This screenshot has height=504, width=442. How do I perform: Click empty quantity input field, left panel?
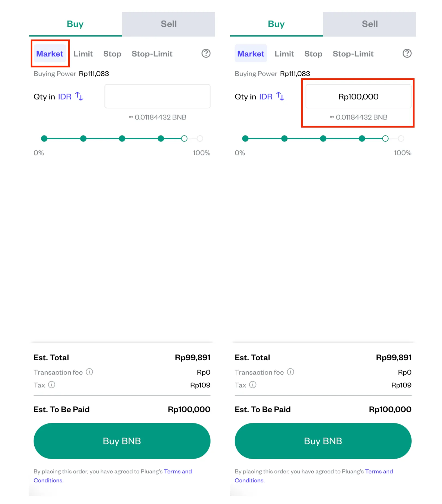pos(157,96)
